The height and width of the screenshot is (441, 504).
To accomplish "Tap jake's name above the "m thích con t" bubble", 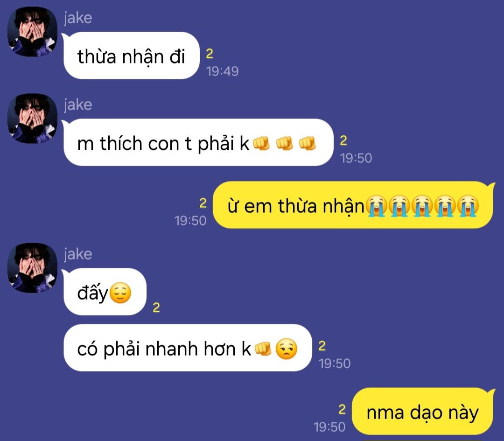I will [78, 105].
